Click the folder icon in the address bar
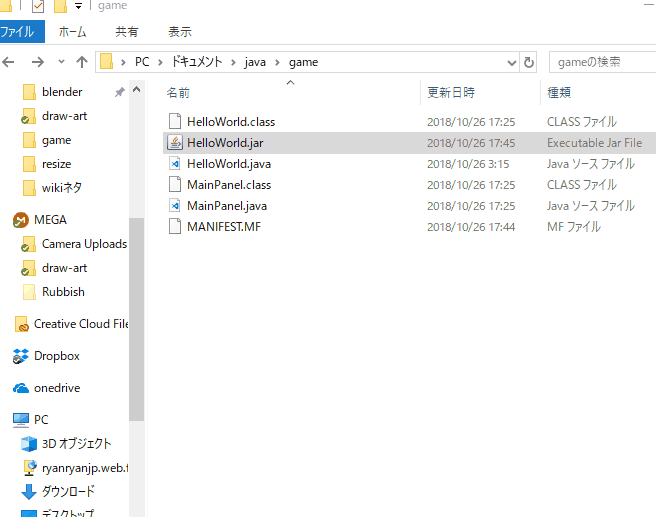Image resolution: width=656 pixels, height=517 pixels. [x=107, y=62]
